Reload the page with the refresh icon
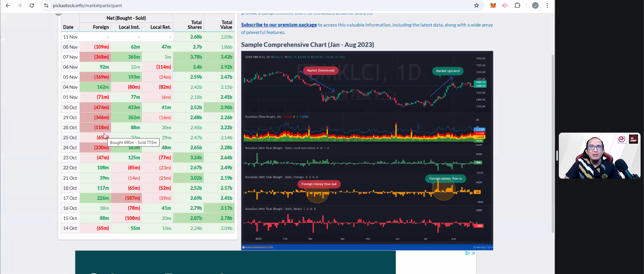This screenshot has height=274, width=644. pos(32,6)
